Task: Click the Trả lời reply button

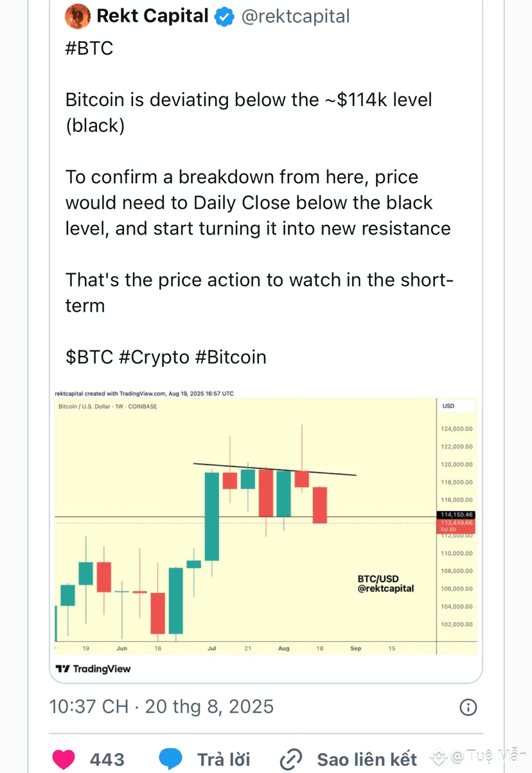Action: coord(224,760)
